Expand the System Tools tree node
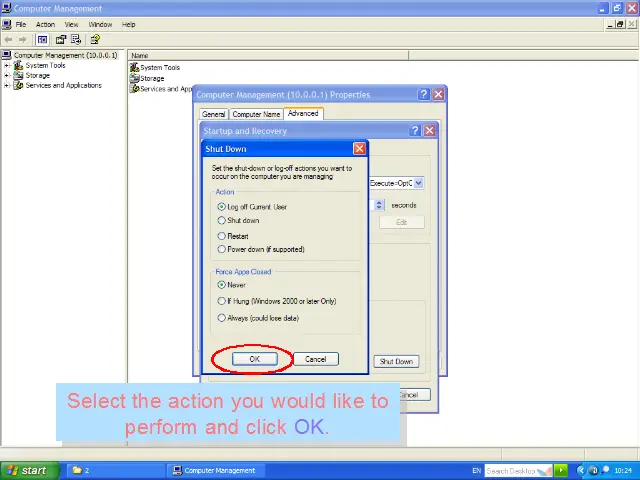This screenshot has height=480, width=640. tap(7, 65)
